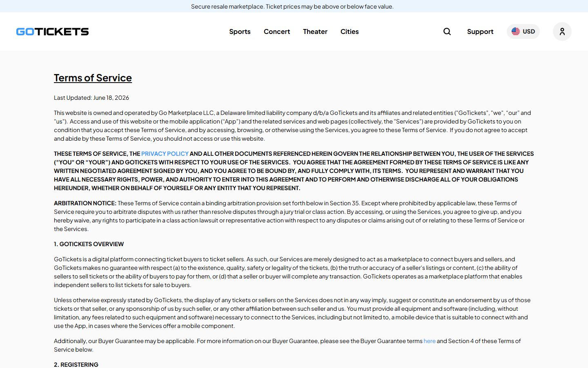The image size is (588, 368).
Task: Open the Sports menu
Action: click(240, 31)
